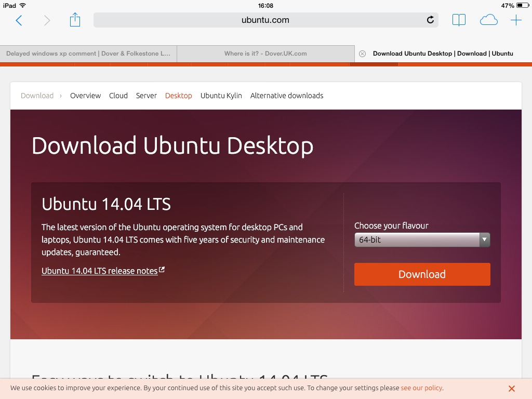
Task: Open the share sheet icon
Action: click(75, 20)
